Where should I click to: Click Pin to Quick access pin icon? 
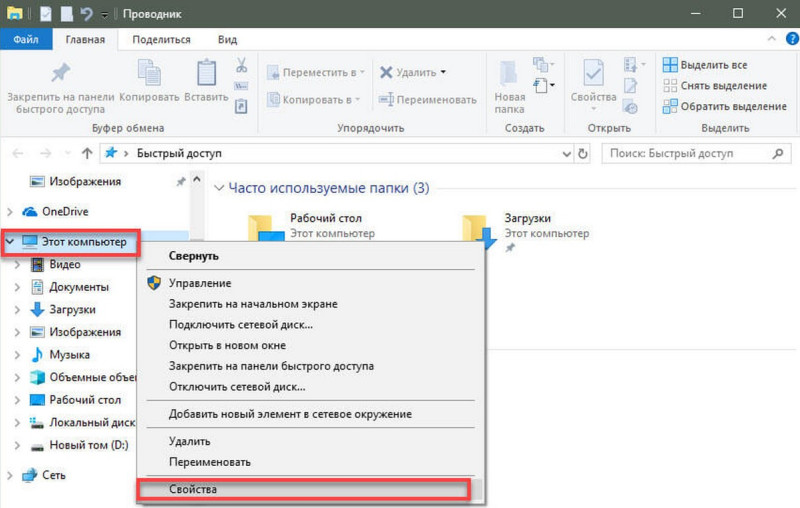pos(60,72)
